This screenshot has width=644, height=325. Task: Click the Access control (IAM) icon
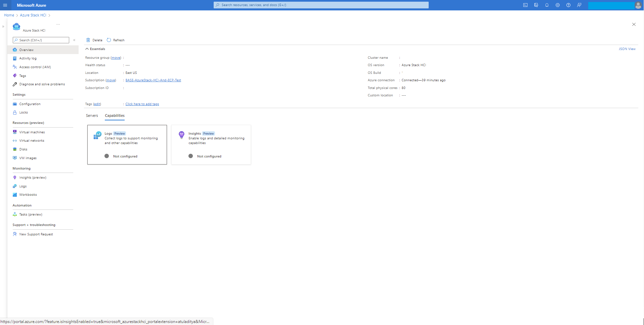[x=15, y=67]
